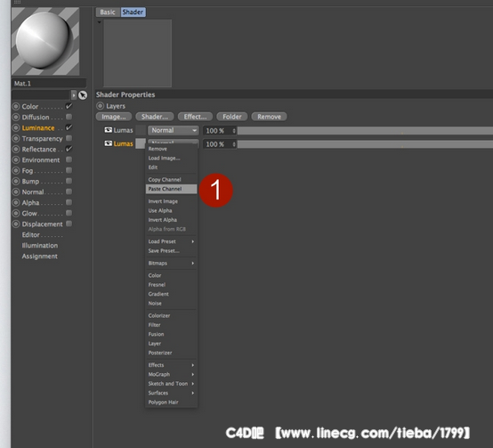This screenshot has width=493, height=448.
Task: Switch to the Shader tab
Action: coord(133,12)
